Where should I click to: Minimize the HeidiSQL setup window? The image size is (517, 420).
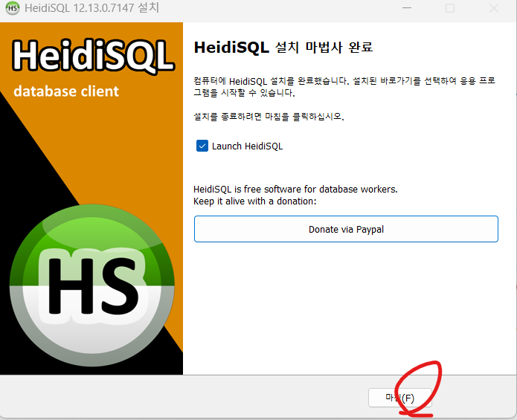[x=407, y=8]
